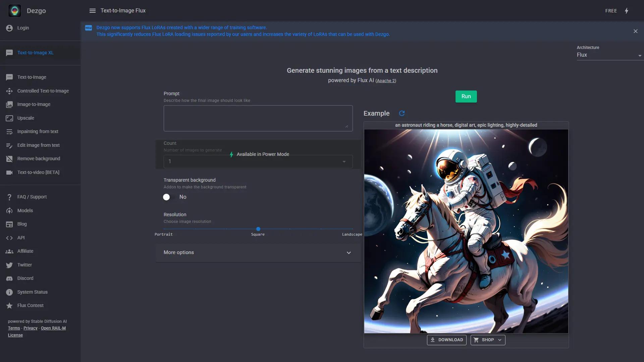Open the Controlled Text-to-Image tool
The width and height of the screenshot is (644, 362).
pyautogui.click(x=43, y=91)
